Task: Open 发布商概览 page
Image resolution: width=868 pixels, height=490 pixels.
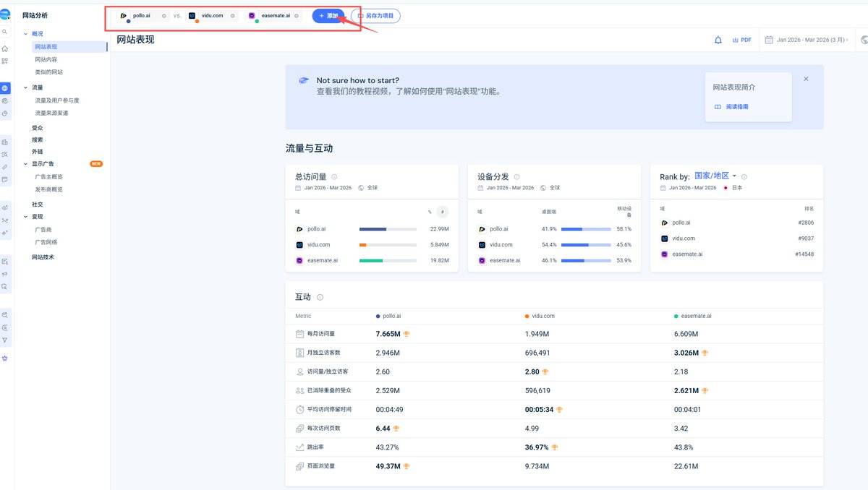Action: pos(49,189)
